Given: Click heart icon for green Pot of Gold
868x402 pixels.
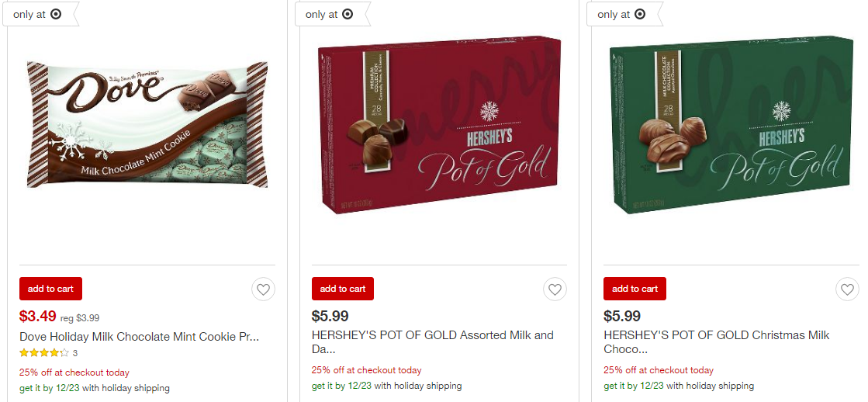Looking at the screenshot, I should click(x=847, y=289).
